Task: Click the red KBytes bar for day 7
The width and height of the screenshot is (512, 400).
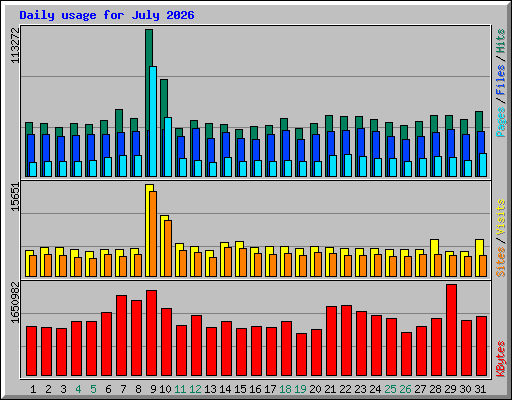Action: pyautogui.click(x=121, y=335)
